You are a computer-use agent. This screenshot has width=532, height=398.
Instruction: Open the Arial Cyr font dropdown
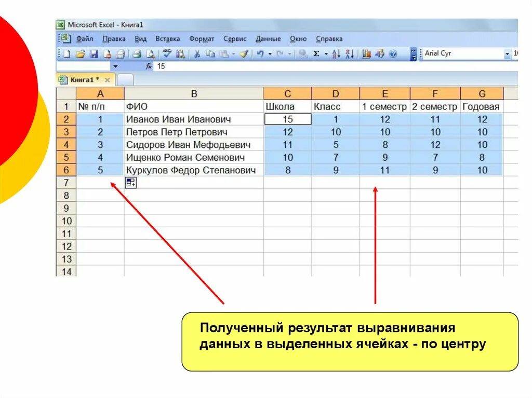[x=507, y=53]
